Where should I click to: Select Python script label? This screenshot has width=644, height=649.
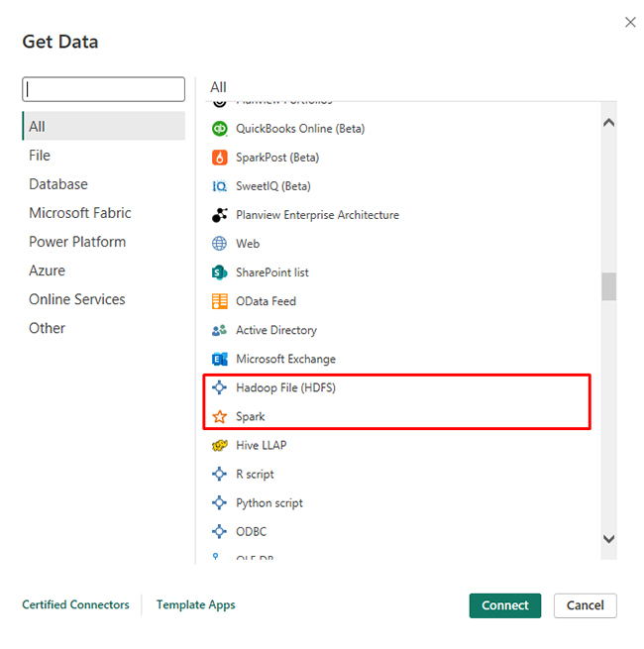(269, 503)
